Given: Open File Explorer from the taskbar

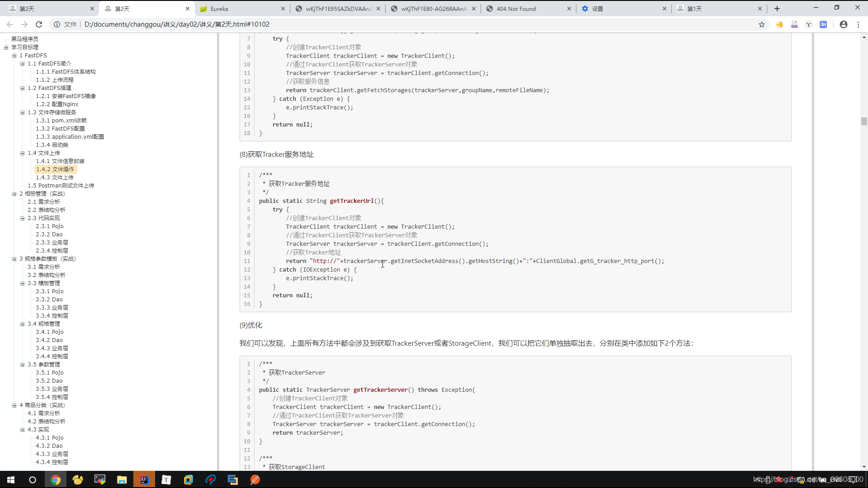Looking at the screenshot, I should tap(122, 480).
